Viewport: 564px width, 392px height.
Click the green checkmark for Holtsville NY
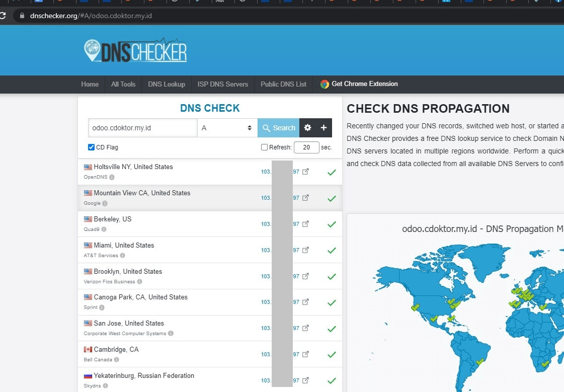(x=332, y=173)
